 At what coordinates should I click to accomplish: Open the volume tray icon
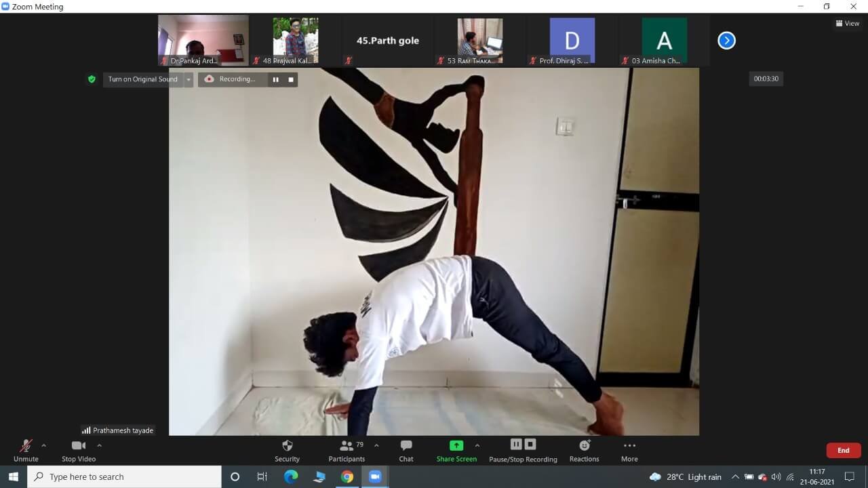776,476
